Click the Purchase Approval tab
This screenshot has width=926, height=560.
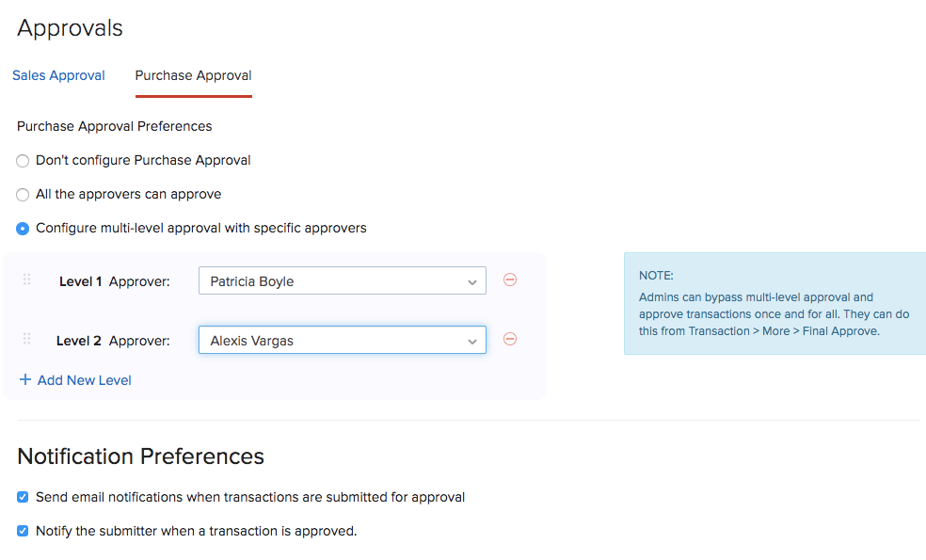pyautogui.click(x=193, y=75)
